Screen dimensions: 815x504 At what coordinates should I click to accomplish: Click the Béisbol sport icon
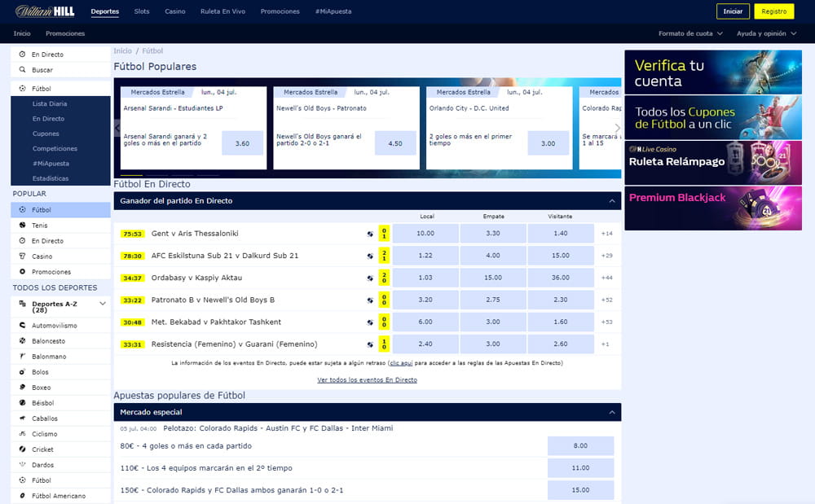(22, 402)
